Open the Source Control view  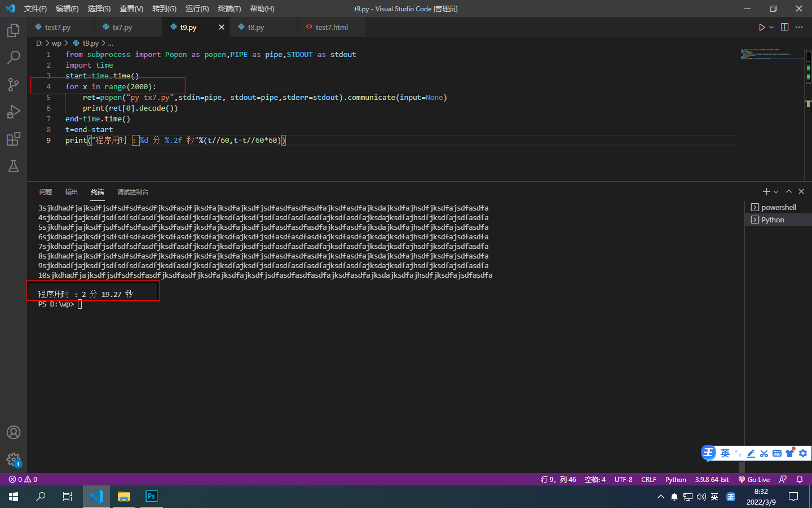14,84
